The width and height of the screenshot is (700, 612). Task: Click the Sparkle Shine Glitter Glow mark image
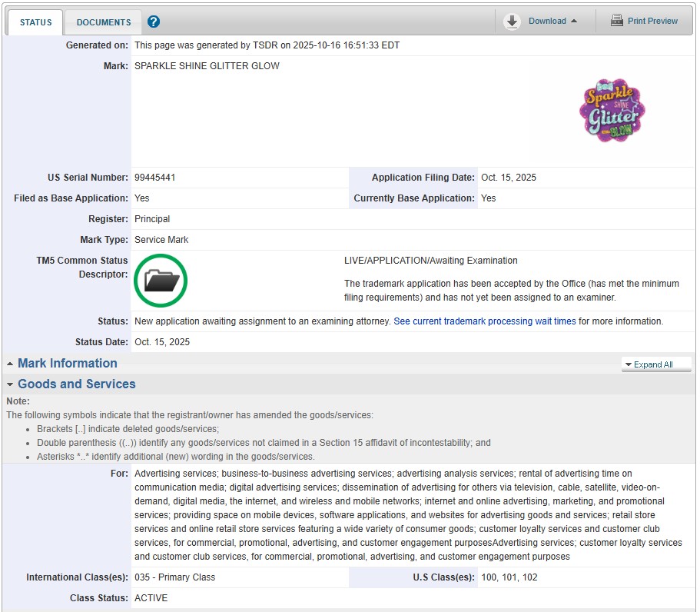coord(612,110)
